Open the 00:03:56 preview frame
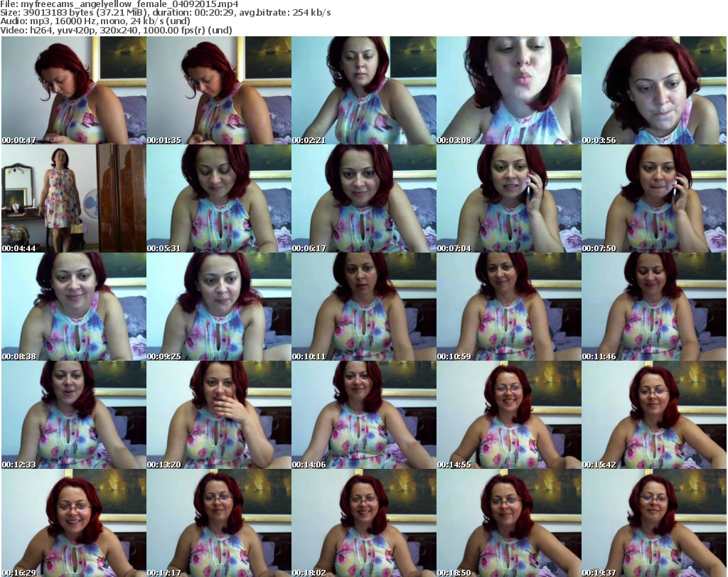728x577 pixels. [x=654, y=90]
